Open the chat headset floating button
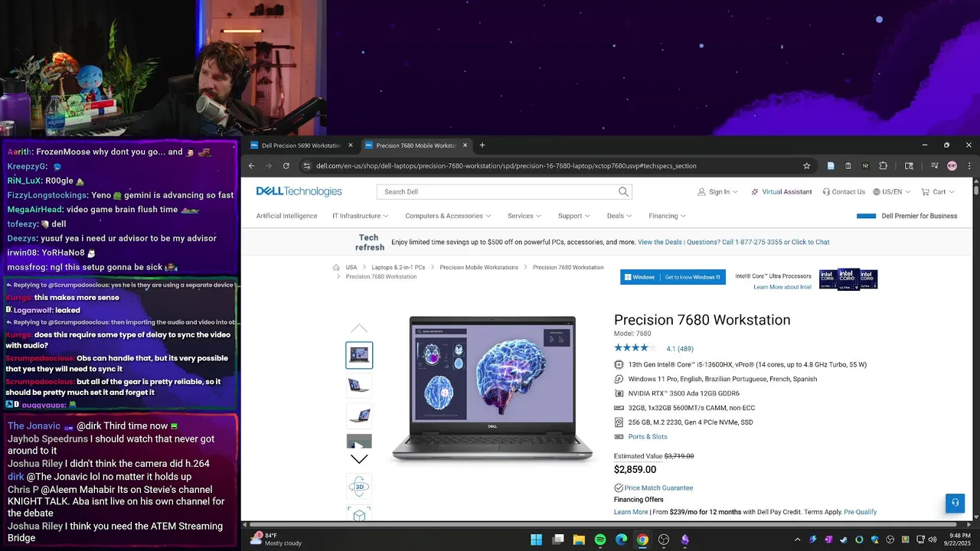Viewport: 980px width, 551px height. coord(954,503)
